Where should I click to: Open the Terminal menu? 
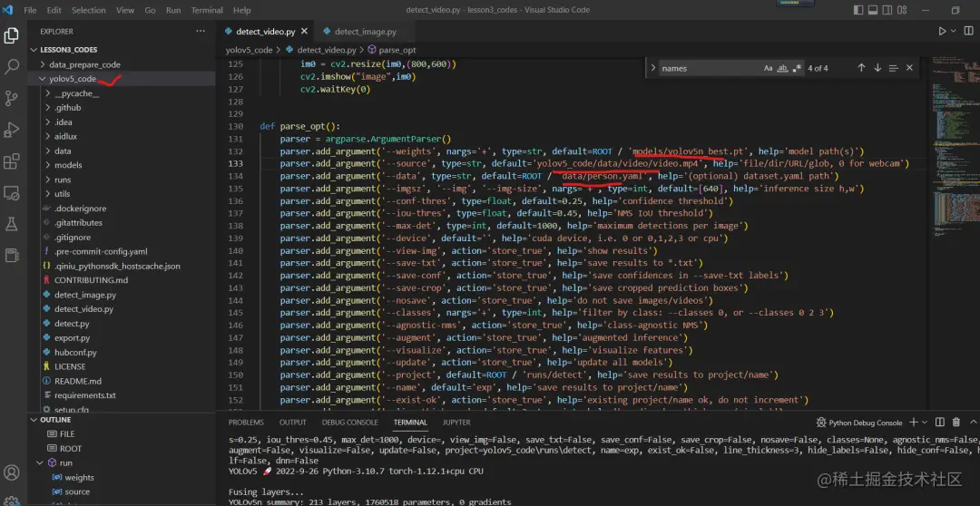206,10
